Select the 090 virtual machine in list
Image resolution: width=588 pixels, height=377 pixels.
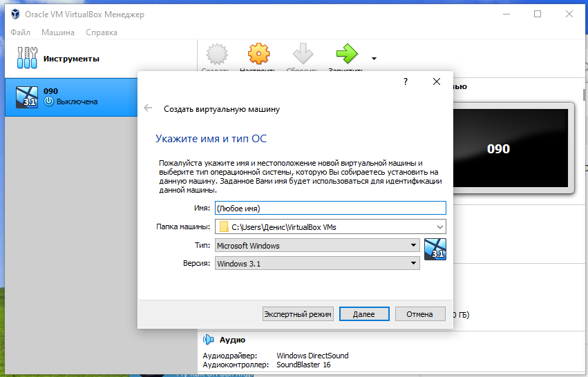click(69, 97)
